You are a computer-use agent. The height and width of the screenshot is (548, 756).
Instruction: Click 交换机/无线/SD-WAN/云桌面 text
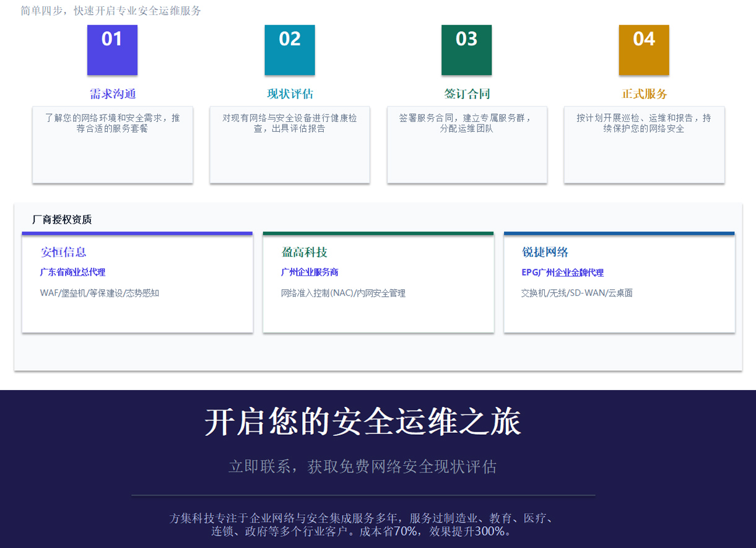pos(577,293)
